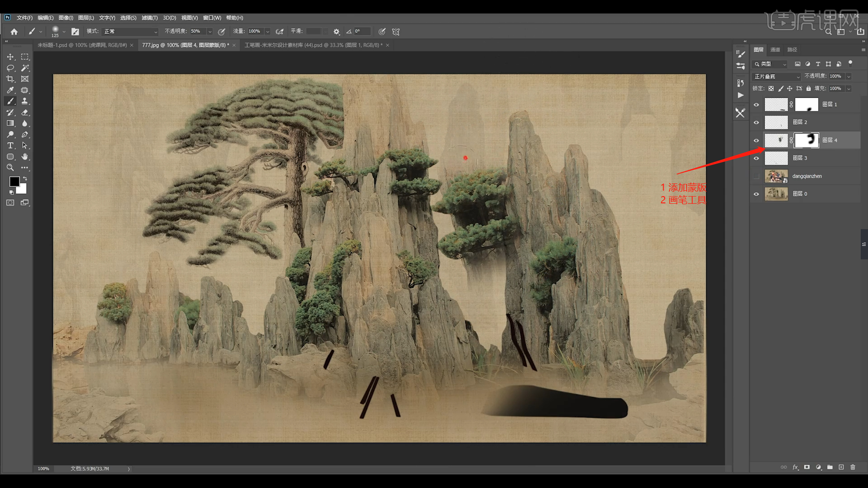Toggle airbrush build-up effect
Viewport: 868px width, 488px height.
[x=279, y=32]
